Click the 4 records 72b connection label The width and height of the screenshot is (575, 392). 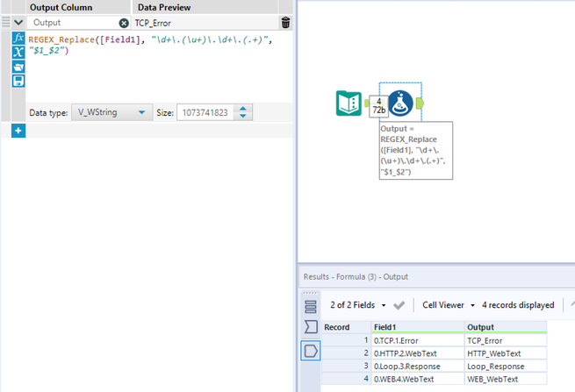pos(379,106)
